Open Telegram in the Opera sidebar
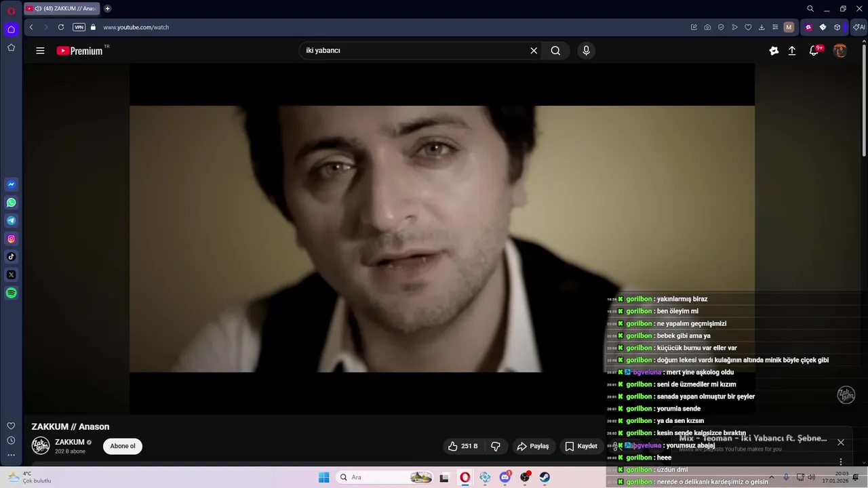 [x=12, y=220]
